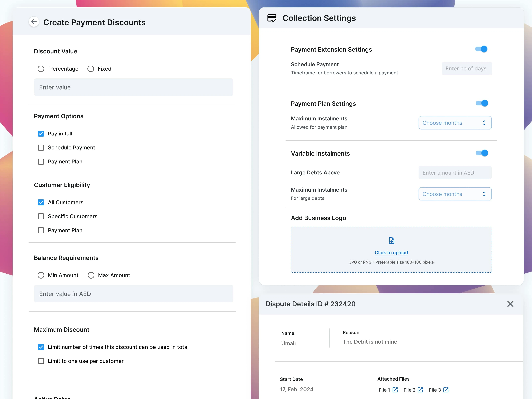Select Max Amount balance requirement
Image resolution: width=532 pixels, height=399 pixels.
coord(91,275)
